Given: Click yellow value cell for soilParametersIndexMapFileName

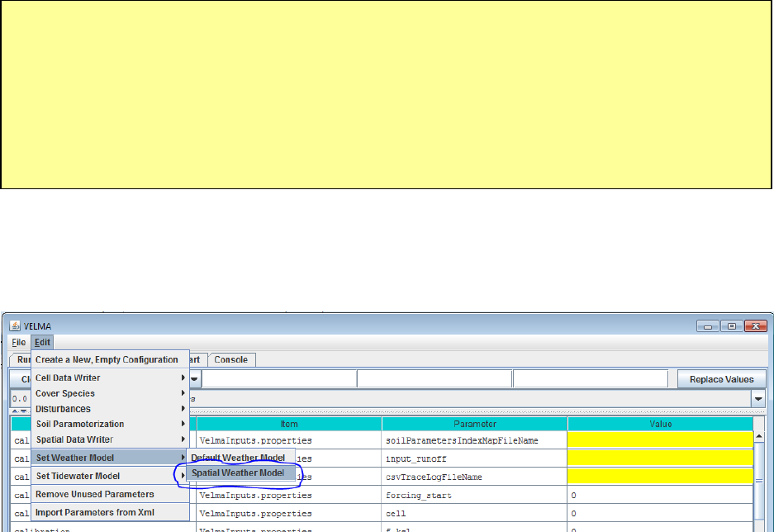Looking at the screenshot, I should pyautogui.click(x=661, y=440).
